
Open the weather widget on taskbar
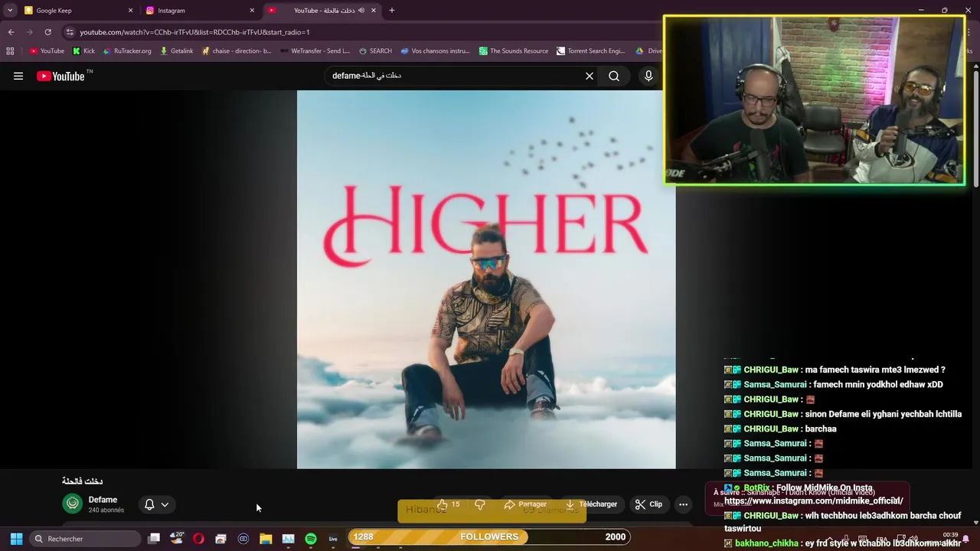click(177, 538)
